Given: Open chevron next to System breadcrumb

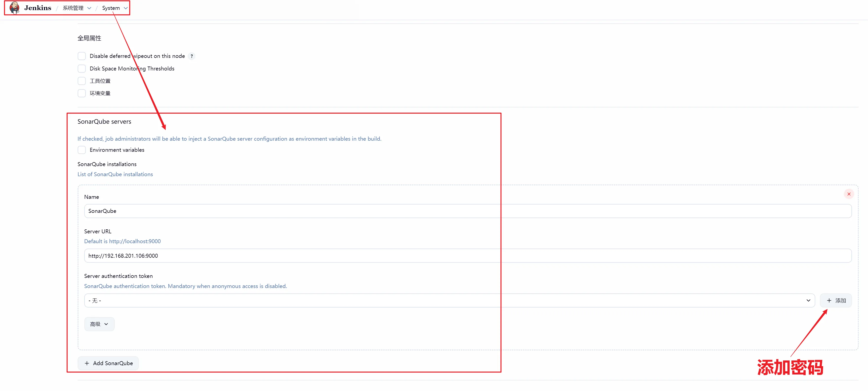Looking at the screenshot, I should [125, 8].
